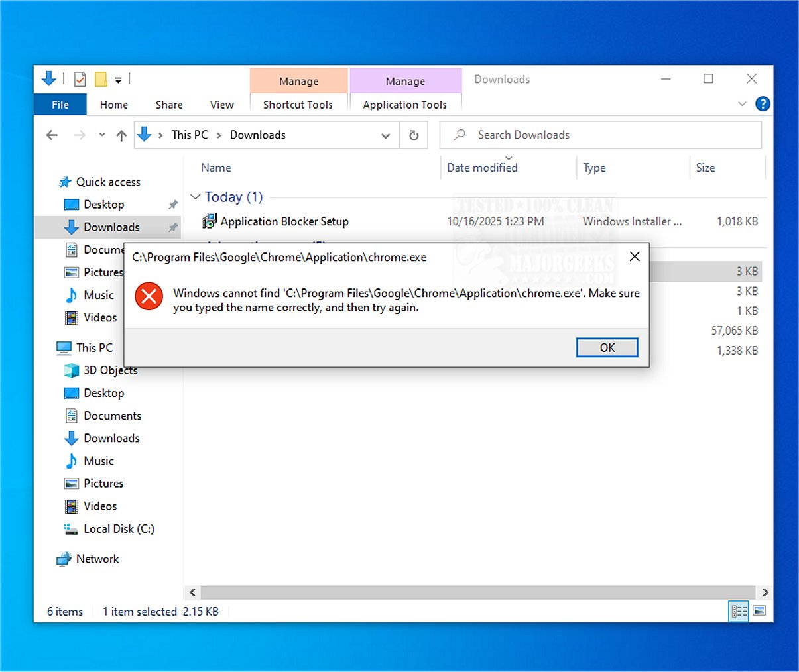
Task: Open Desktop under This PC
Action: pos(103,393)
